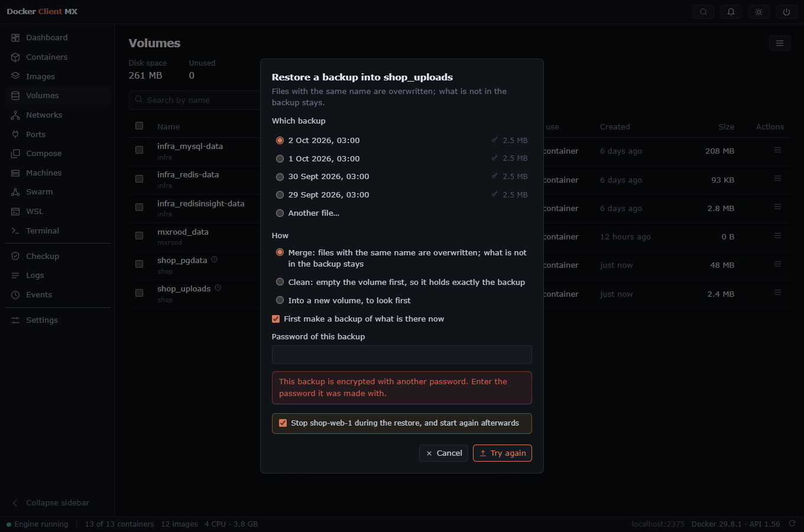Click Try again button

(x=502, y=453)
